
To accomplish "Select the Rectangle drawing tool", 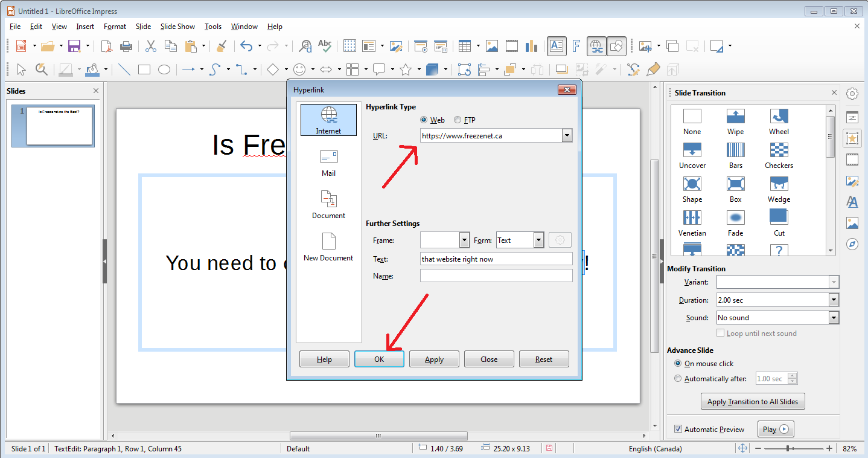I will [144, 69].
